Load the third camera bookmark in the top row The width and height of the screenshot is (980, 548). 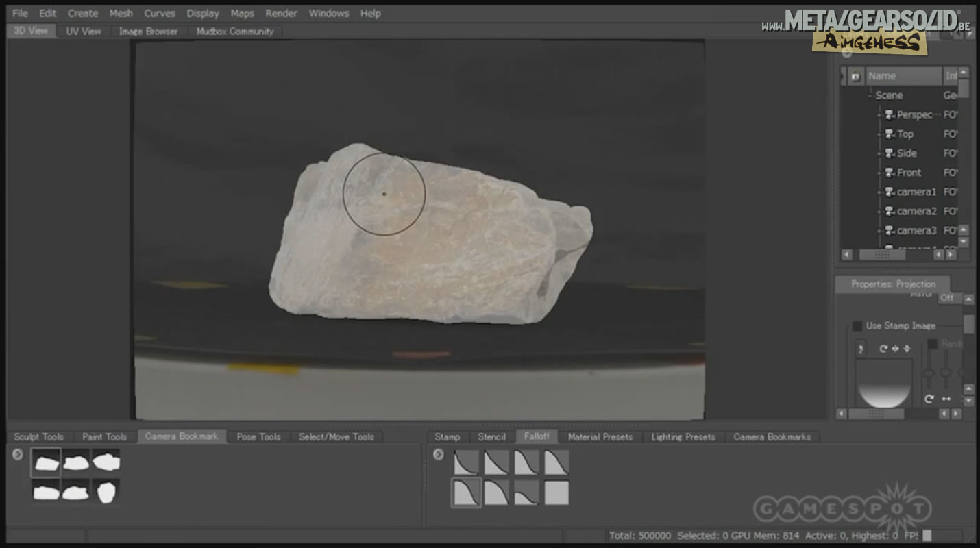[x=106, y=463]
